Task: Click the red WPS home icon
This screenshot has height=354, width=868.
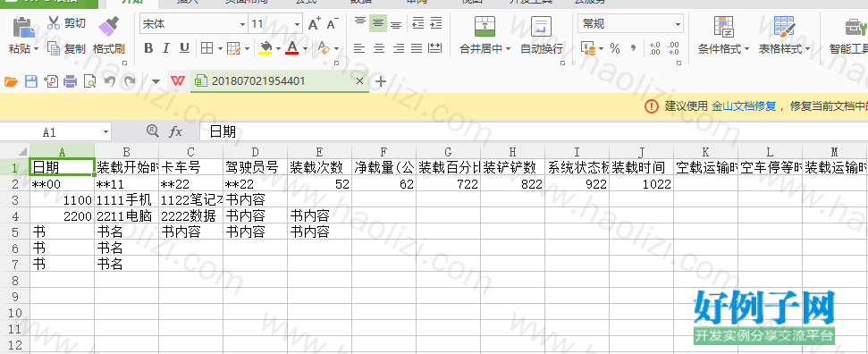Action: [x=177, y=81]
